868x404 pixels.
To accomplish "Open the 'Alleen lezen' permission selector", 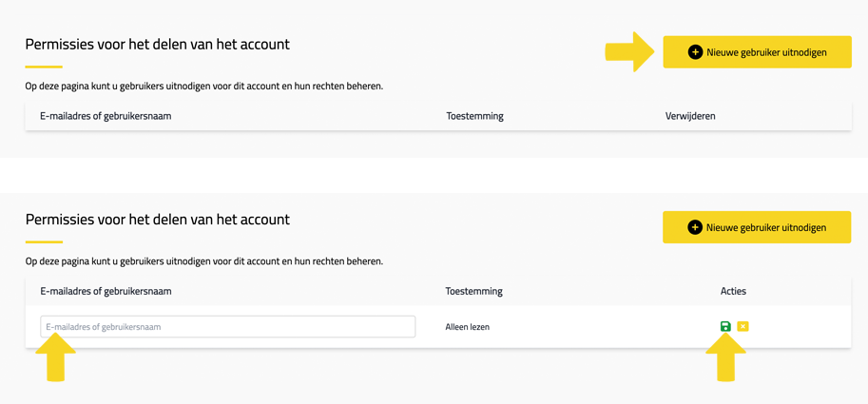I will point(467,327).
